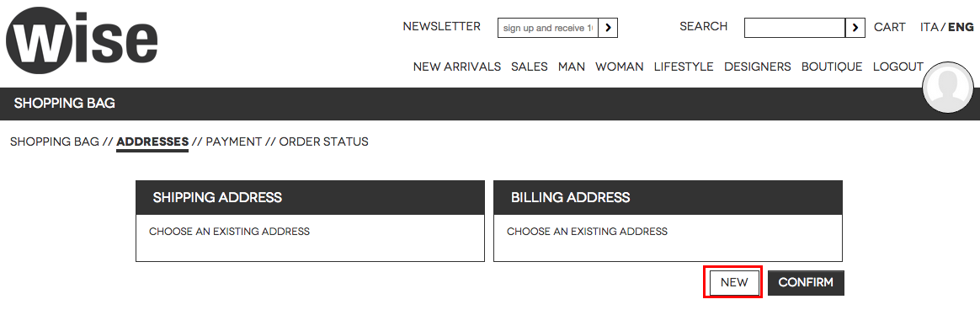Open the LIFESTYLE menu

[684, 67]
